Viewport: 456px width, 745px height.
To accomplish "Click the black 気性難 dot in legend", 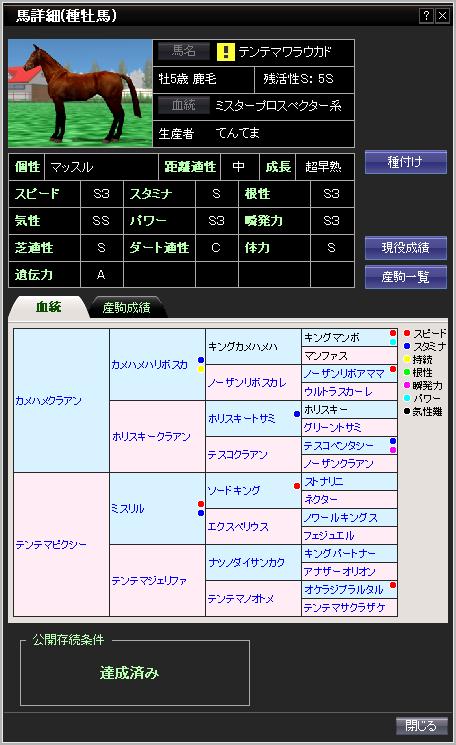I will [407, 411].
